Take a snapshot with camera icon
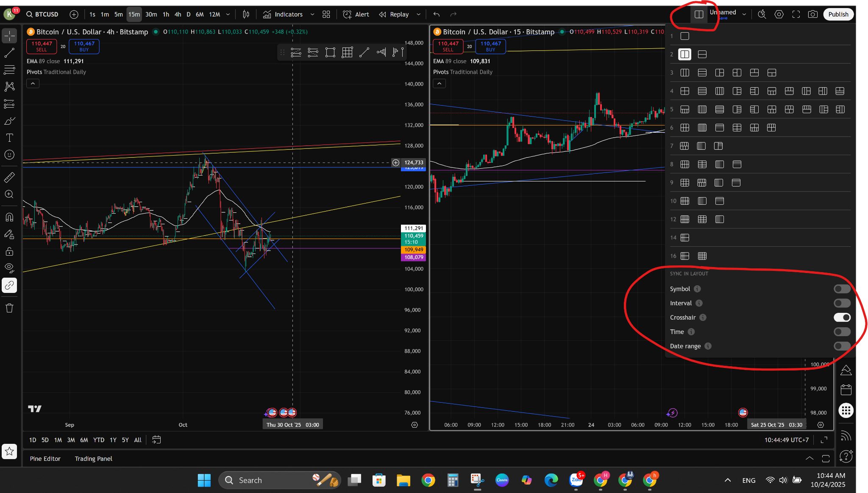Viewport: 868px width, 493px height. point(812,14)
